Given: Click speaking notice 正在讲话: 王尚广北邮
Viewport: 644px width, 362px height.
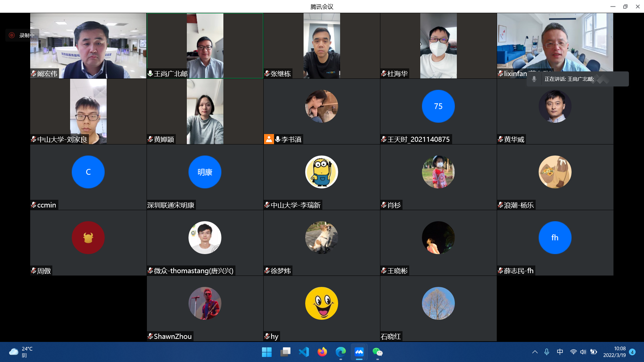Looking at the screenshot, I should (x=569, y=79).
